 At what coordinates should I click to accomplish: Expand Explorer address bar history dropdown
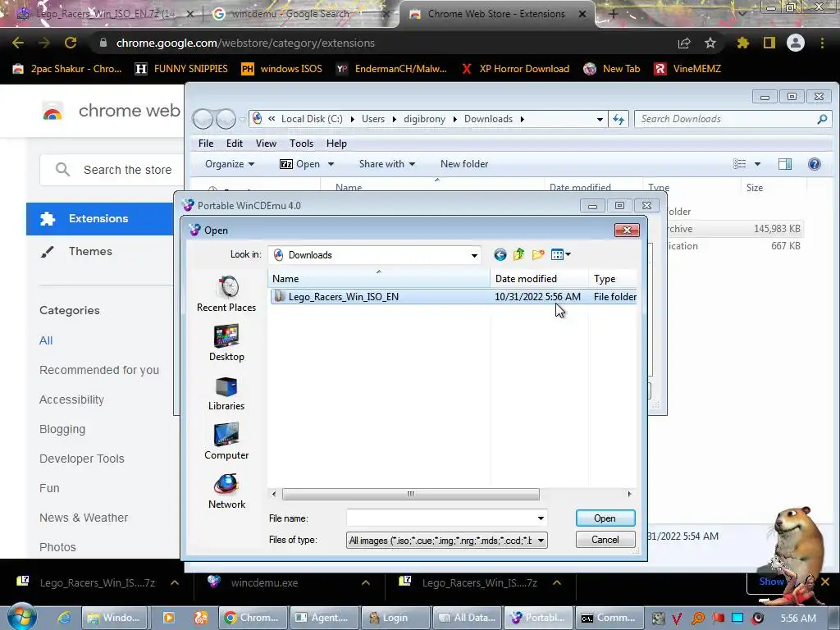coord(600,119)
